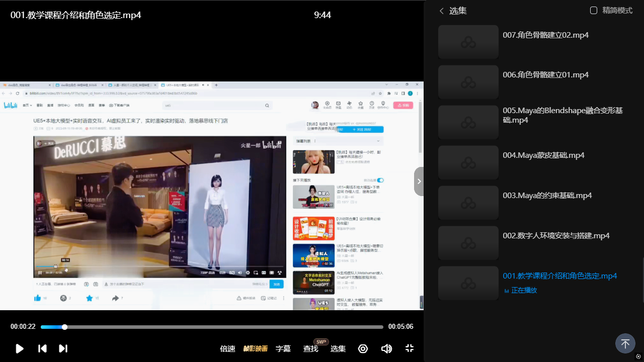Mute the volume speaker icon
644x362 pixels.
click(x=386, y=348)
